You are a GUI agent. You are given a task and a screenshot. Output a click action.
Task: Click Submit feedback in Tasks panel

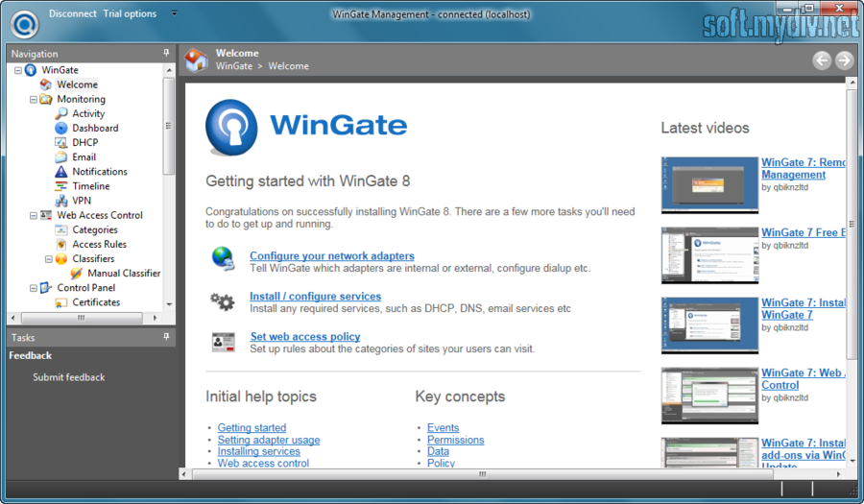[69, 377]
